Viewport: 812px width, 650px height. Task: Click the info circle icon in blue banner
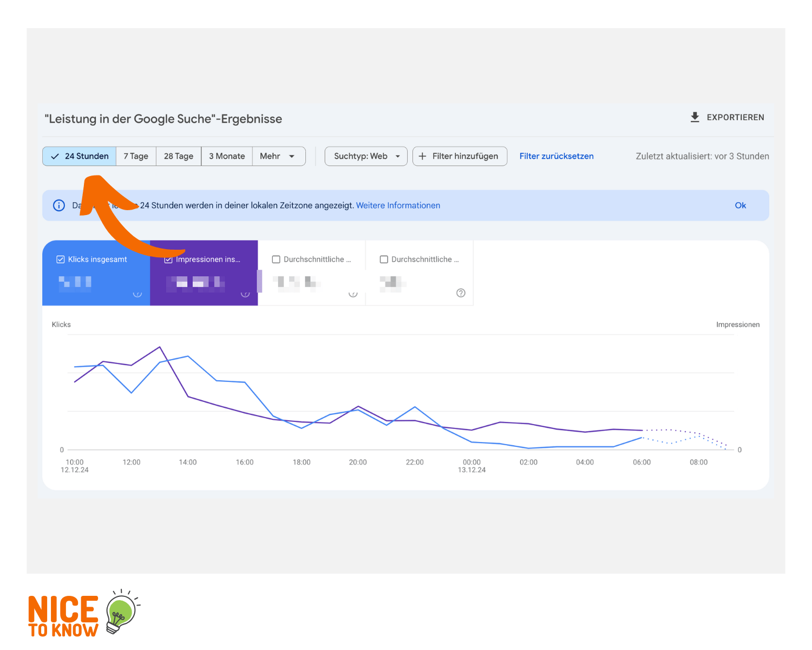click(59, 205)
